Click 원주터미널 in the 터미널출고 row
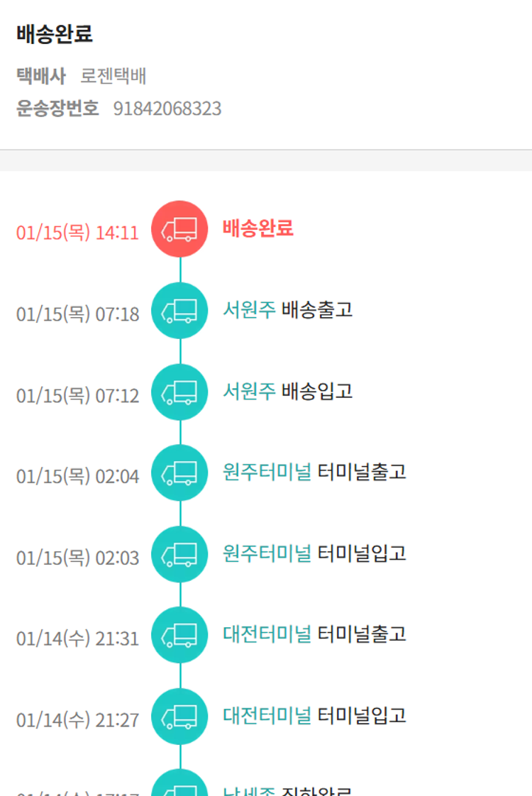532x796 pixels. click(x=267, y=472)
